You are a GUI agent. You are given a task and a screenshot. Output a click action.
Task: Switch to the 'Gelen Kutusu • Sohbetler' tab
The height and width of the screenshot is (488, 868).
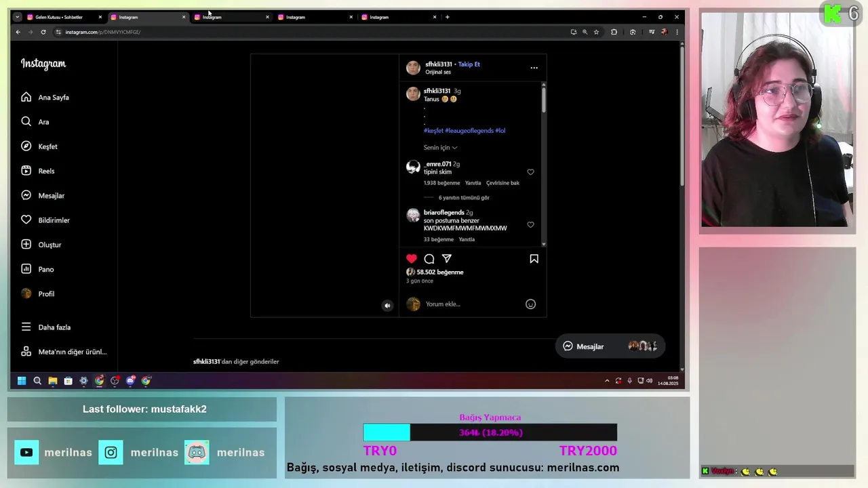click(x=64, y=17)
